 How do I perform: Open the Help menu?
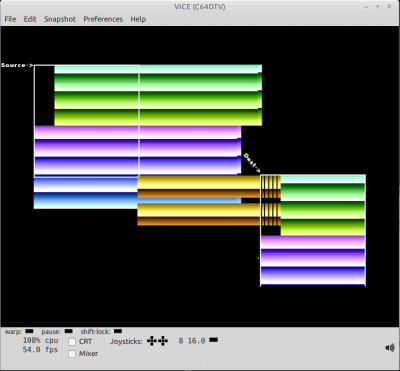coord(138,19)
